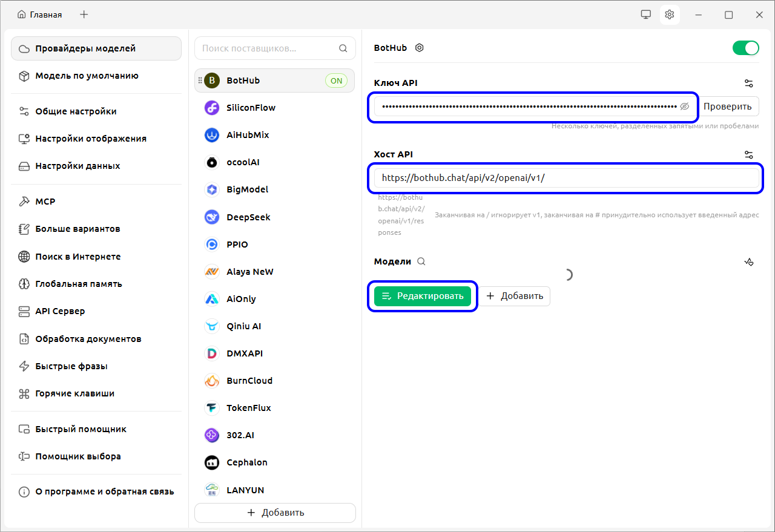The height and width of the screenshot is (532, 775).
Task: Click the mini-window monitor icon in the titlebar
Action: pos(645,13)
